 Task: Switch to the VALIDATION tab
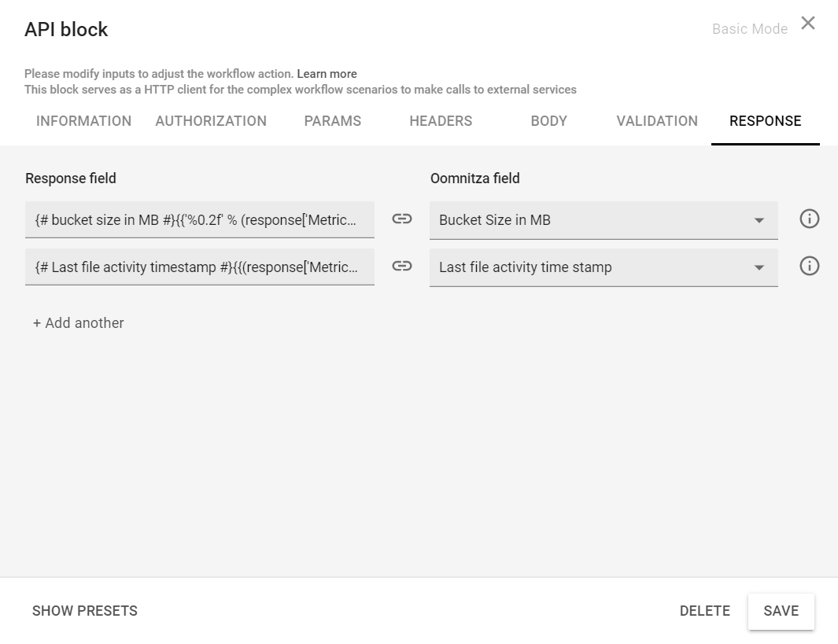click(x=657, y=121)
